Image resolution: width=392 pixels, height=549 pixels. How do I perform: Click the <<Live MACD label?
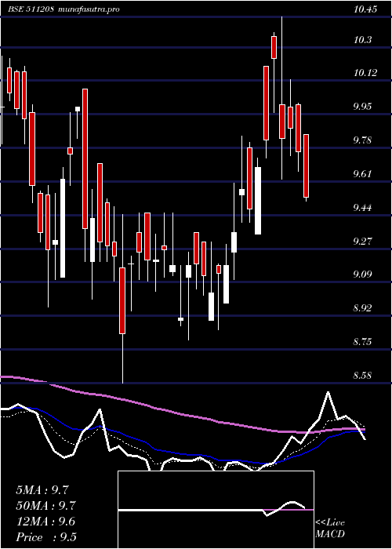pyautogui.click(x=330, y=529)
